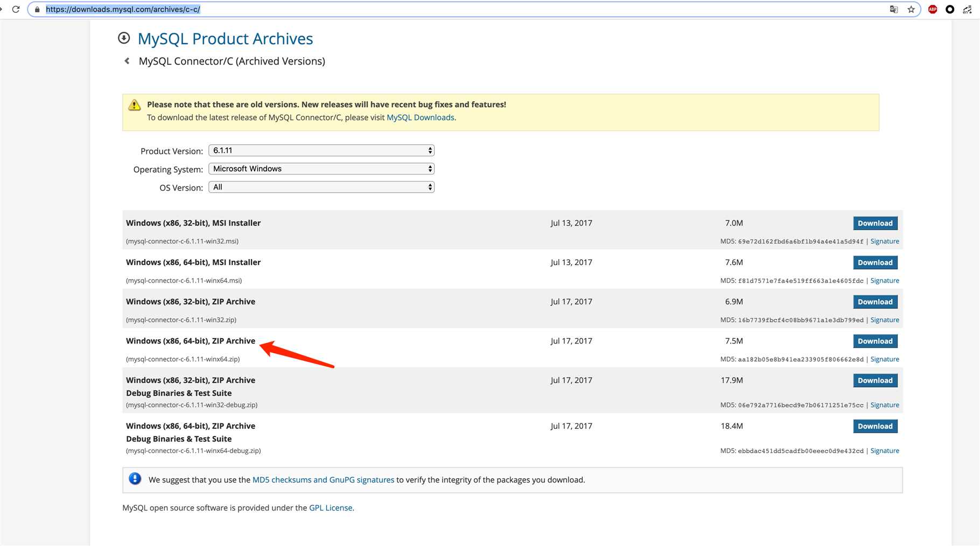The width and height of the screenshot is (980, 546).
Task: Download the 7.5M 64-bit ZIP Archive
Action: pyautogui.click(x=875, y=341)
